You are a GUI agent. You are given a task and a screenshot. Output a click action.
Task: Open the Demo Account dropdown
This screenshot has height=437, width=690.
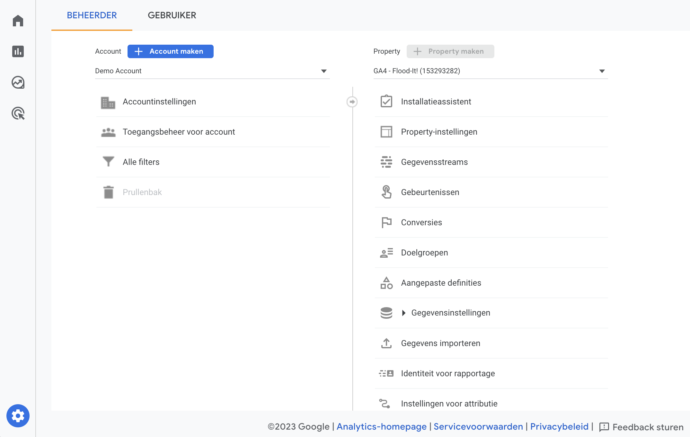(x=211, y=71)
